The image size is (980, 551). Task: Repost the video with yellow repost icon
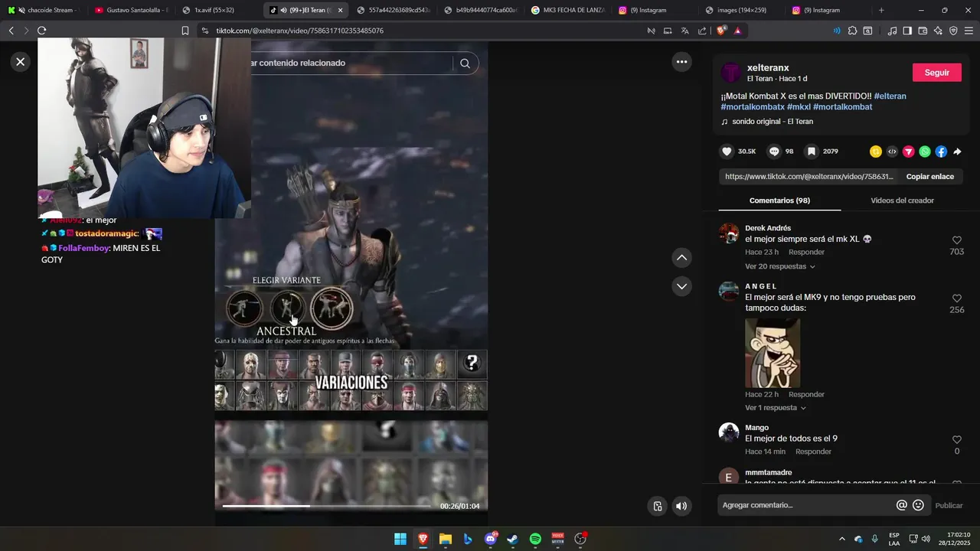click(x=876, y=152)
